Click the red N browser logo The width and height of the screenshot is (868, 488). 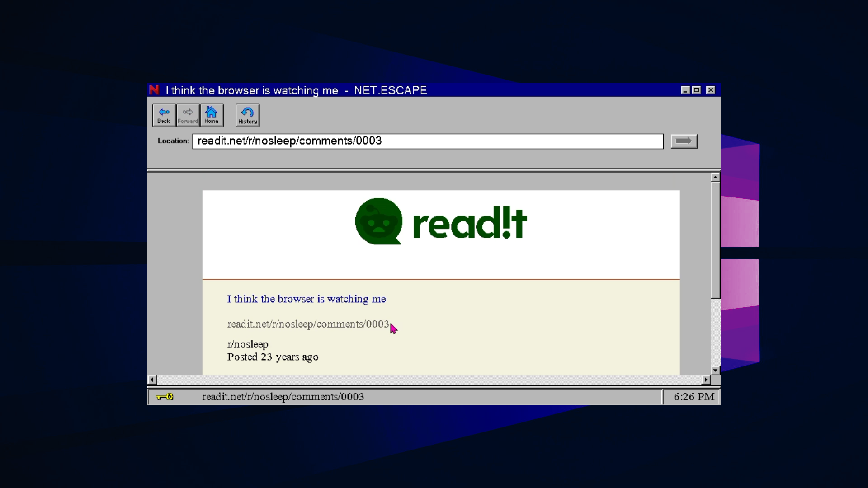tap(154, 90)
